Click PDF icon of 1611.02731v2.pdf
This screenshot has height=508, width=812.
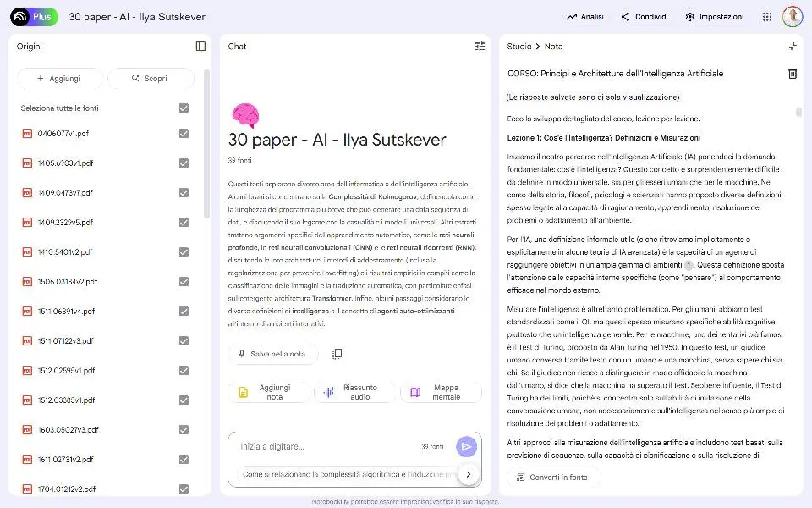pos(27,459)
